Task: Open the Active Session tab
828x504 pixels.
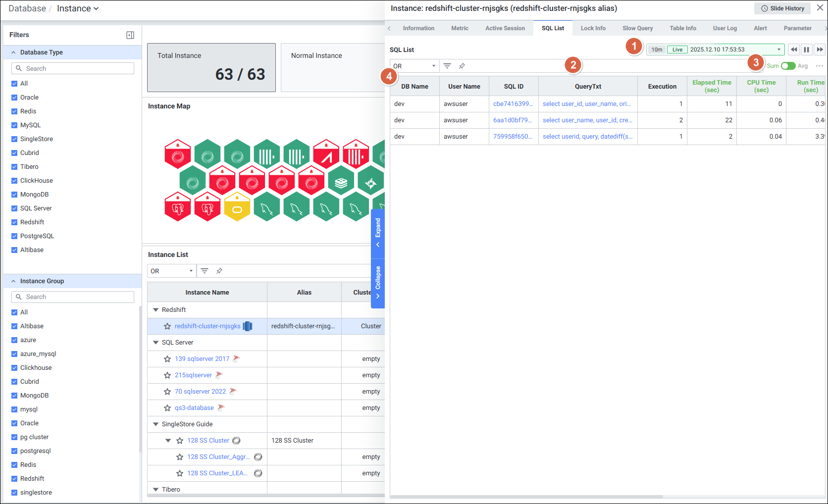Action: [505, 28]
